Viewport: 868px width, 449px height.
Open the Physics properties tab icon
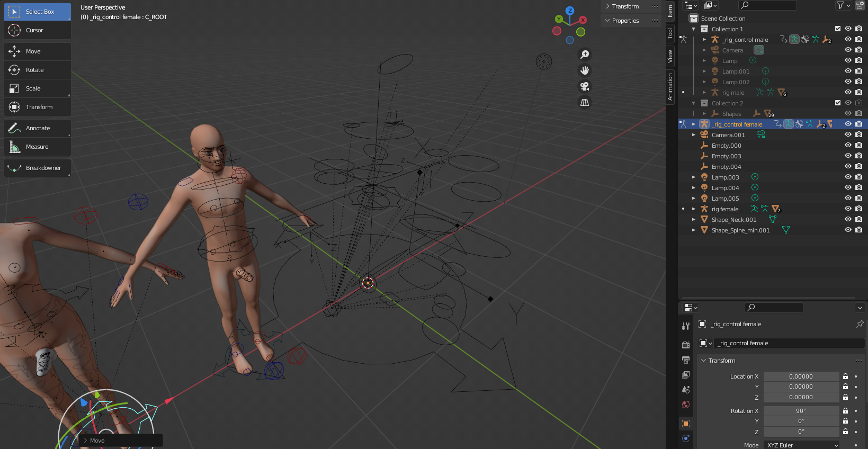686,438
